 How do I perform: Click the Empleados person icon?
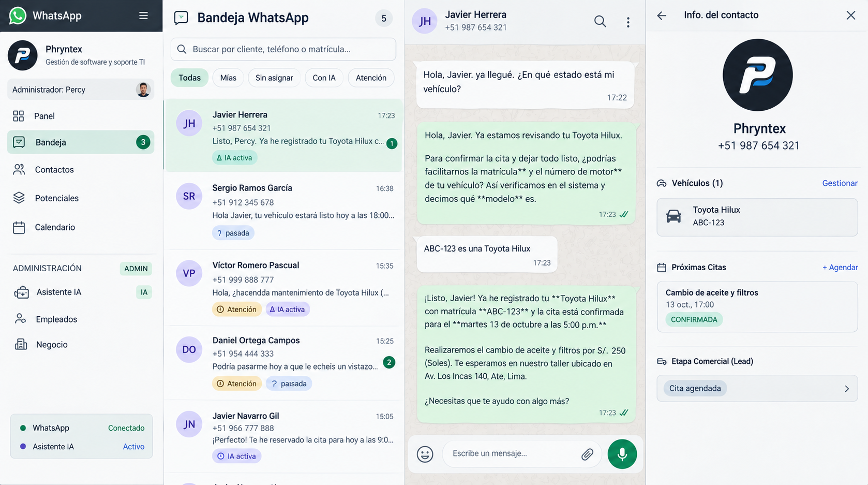tap(21, 319)
